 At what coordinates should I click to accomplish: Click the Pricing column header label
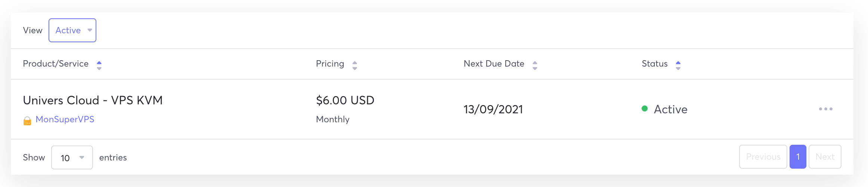330,64
